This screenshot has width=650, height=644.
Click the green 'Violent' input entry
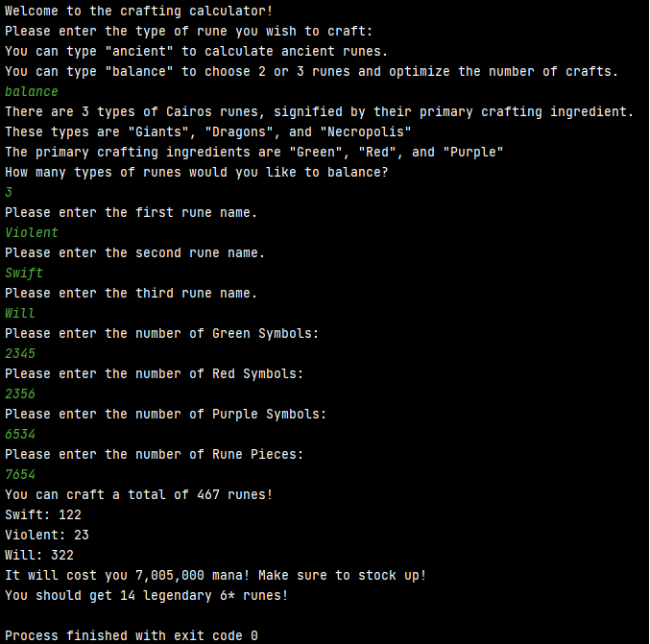coord(32,232)
